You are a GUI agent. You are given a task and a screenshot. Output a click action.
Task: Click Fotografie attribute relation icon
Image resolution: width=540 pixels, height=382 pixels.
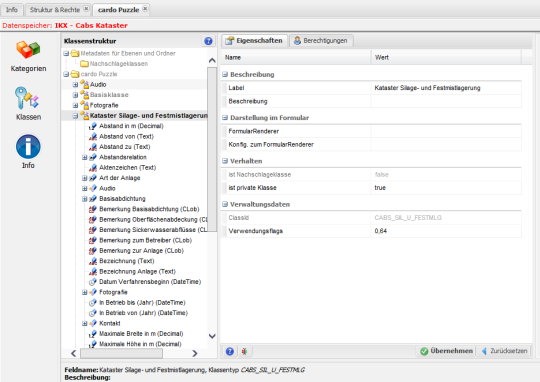[x=93, y=292]
